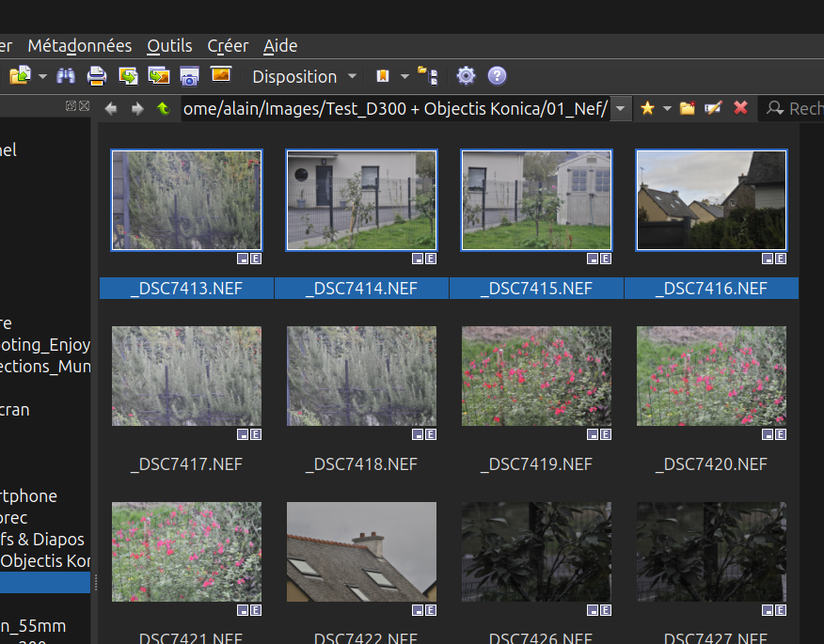
Task: Toggle the folder tree view icon
Action: pos(428,76)
